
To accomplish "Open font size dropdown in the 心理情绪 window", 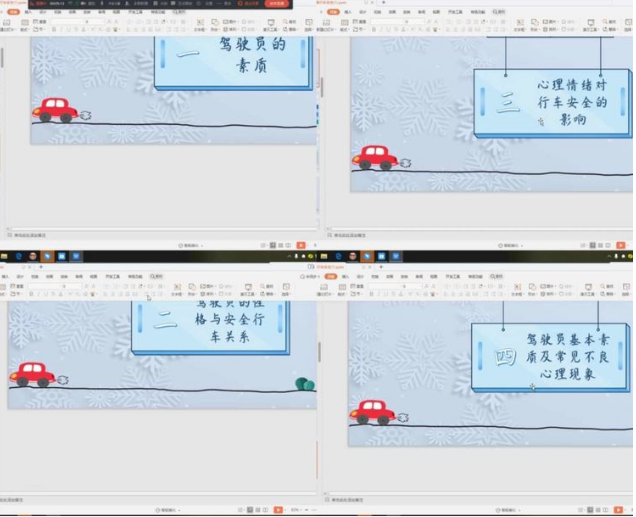I will [421, 21].
